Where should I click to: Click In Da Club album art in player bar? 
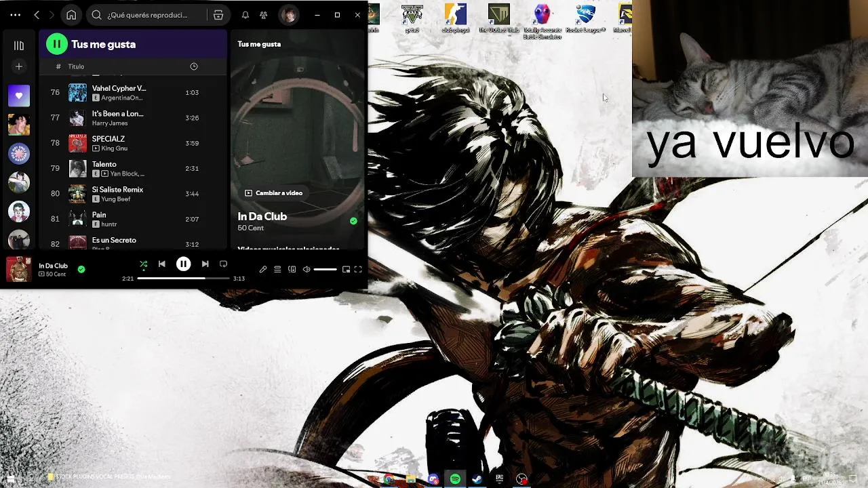click(x=18, y=269)
